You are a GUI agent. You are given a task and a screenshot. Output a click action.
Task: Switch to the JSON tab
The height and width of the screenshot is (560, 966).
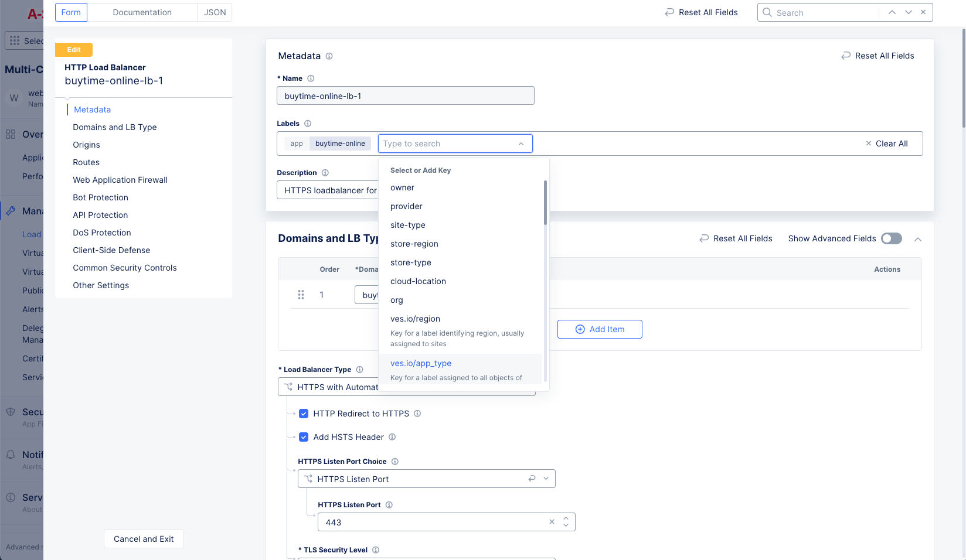point(215,12)
